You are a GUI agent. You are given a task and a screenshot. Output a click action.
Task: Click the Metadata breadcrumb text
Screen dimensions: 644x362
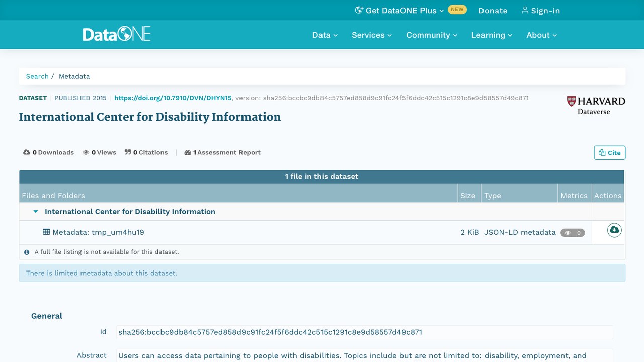pyautogui.click(x=74, y=76)
